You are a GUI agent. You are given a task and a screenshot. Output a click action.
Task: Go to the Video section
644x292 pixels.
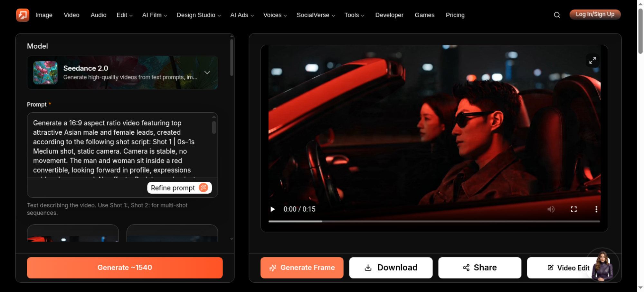pos(71,15)
